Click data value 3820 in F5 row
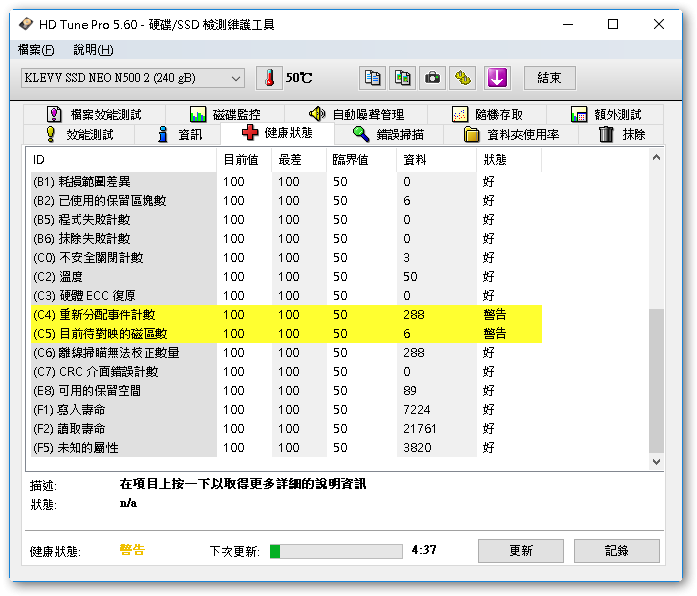 [x=417, y=448]
